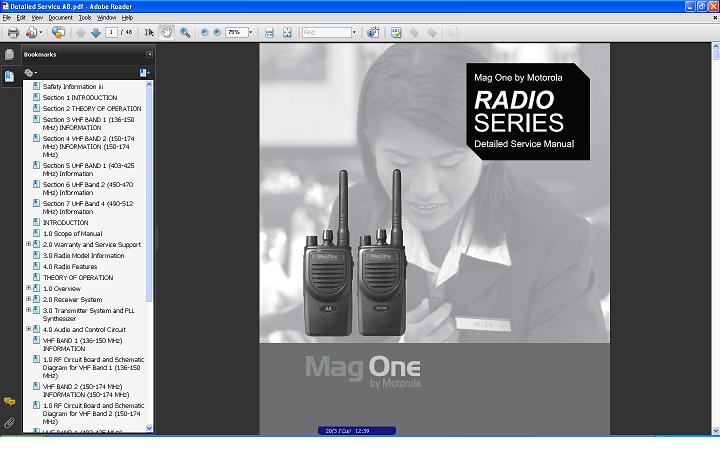The height and width of the screenshot is (461, 720).
Task: Open the Comments panel icon
Action: tap(9, 402)
